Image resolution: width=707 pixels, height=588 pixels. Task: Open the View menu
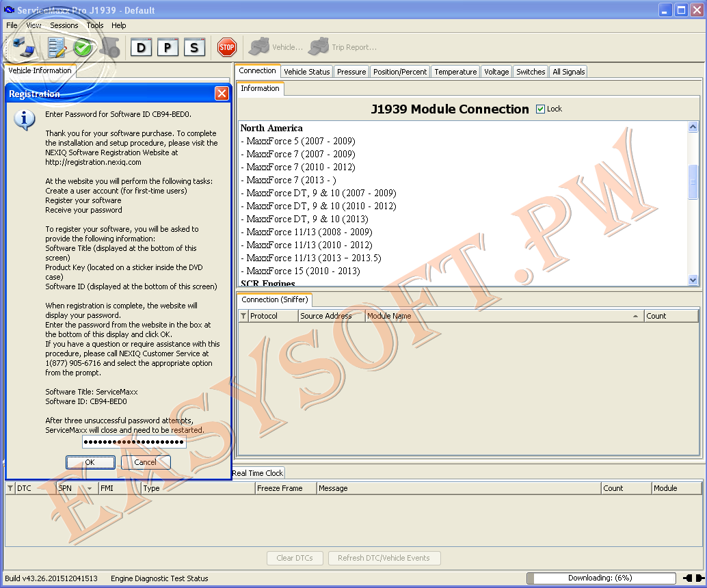click(34, 25)
